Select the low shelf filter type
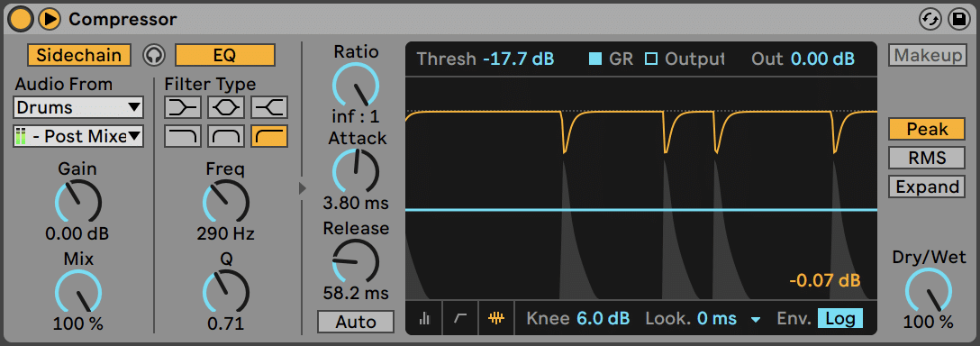Screen dimensions: 980x346 tap(183, 107)
